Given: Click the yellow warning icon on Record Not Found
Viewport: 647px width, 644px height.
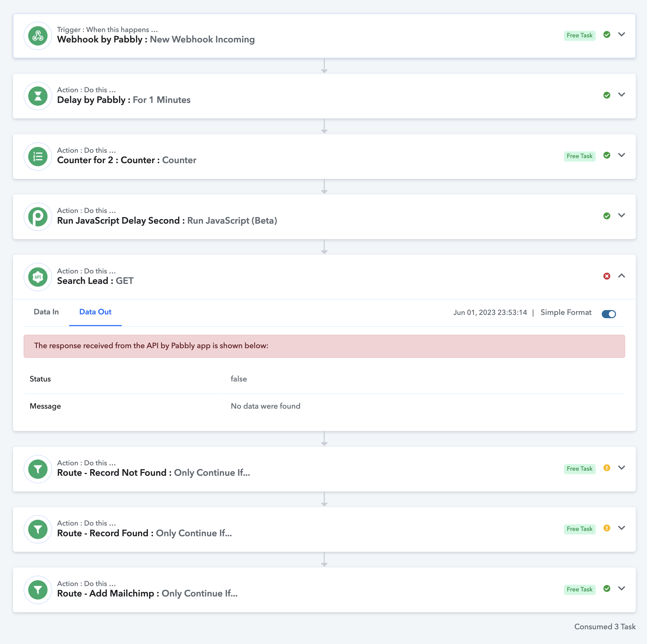Looking at the screenshot, I should (607, 468).
